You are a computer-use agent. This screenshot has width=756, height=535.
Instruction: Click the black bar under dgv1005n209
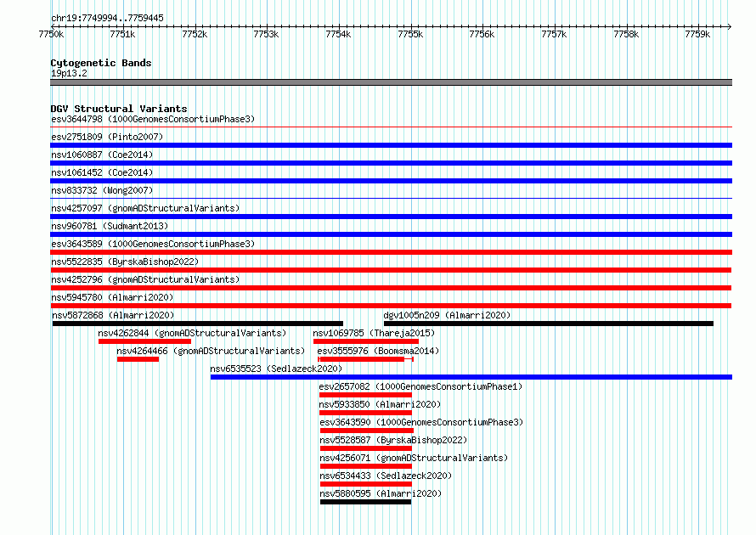coord(549,324)
